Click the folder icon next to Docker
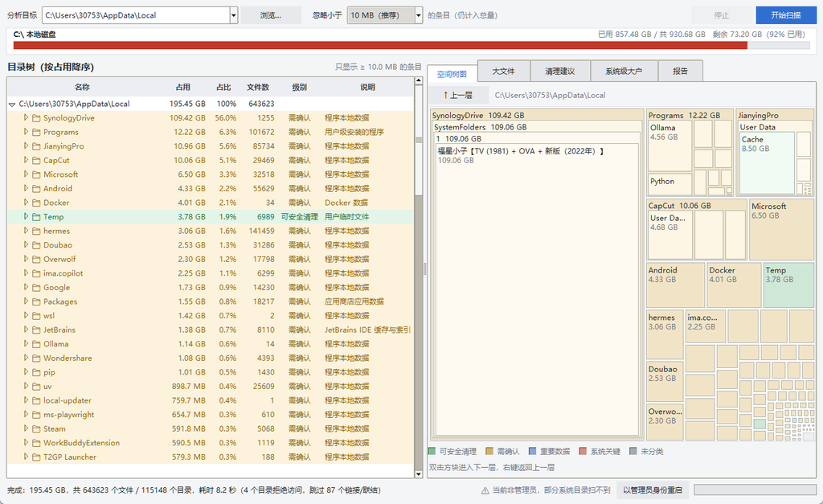The width and height of the screenshot is (823, 504). 36,203
